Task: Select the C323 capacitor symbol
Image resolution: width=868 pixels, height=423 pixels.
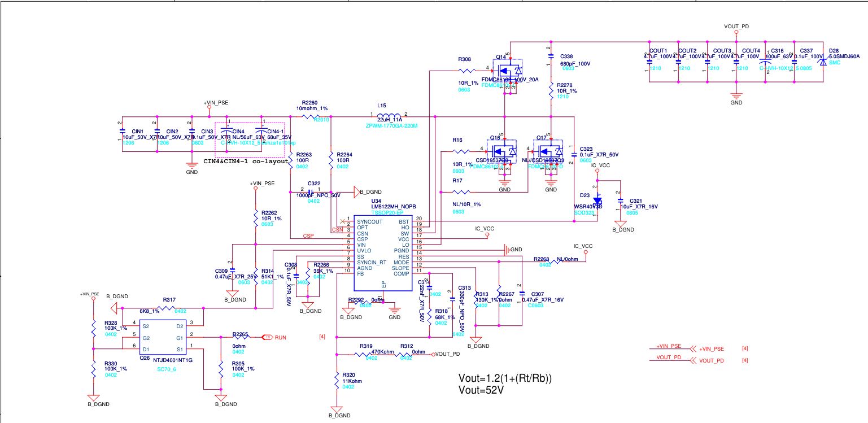Action: (574, 153)
